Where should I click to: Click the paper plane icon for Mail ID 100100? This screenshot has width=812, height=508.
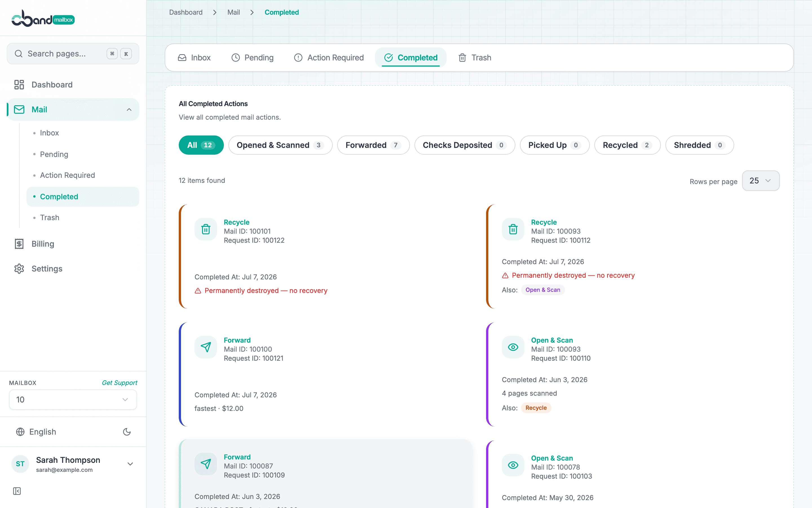pos(206,347)
